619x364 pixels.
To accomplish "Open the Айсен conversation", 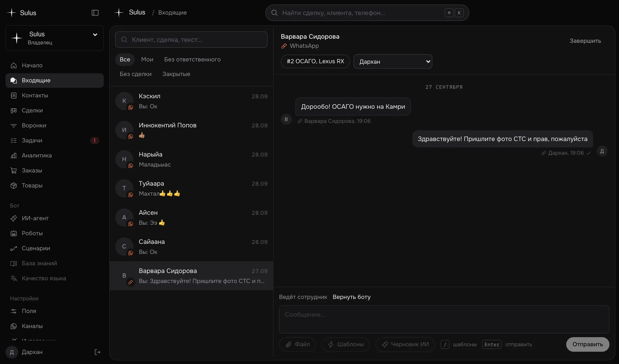I will click(x=191, y=217).
